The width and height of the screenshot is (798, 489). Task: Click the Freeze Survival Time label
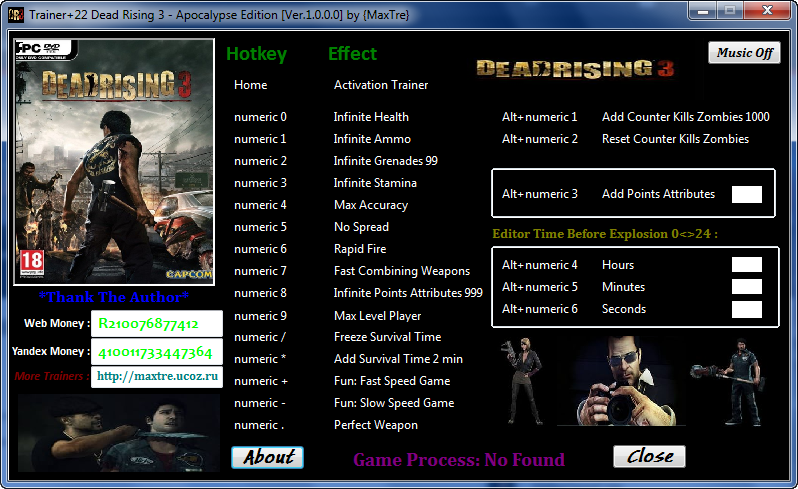click(387, 337)
